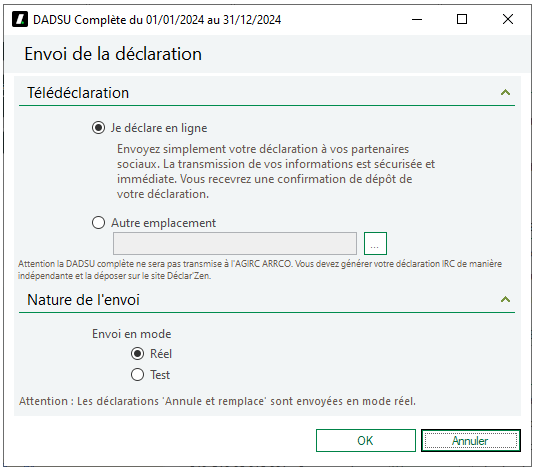The width and height of the screenshot is (533, 468).
Task: Click the 'Envoi de la déclaration' heading
Action: (x=113, y=54)
